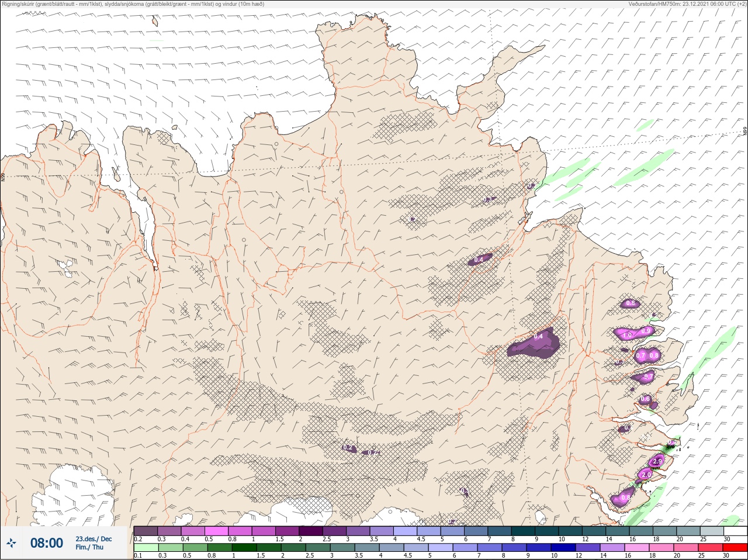
Task: Click the 0.4 label on large dark-purple patch
Action: pyautogui.click(x=538, y=337)
